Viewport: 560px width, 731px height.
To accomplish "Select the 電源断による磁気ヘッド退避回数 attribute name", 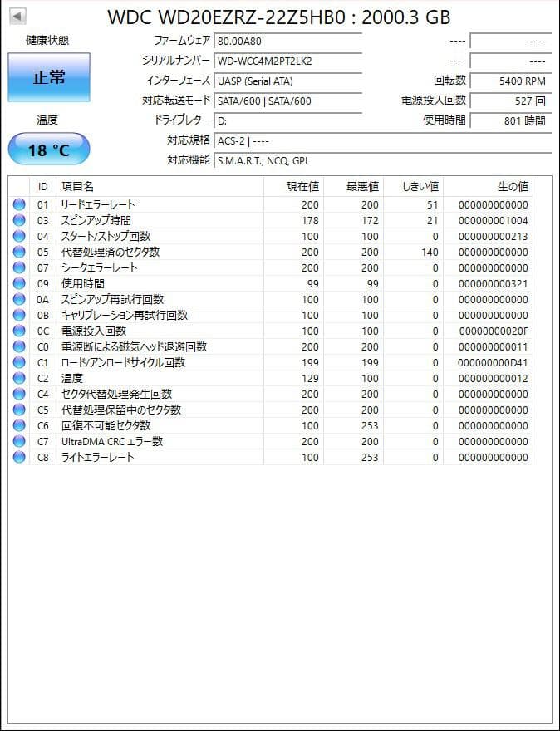I will 135,346.
